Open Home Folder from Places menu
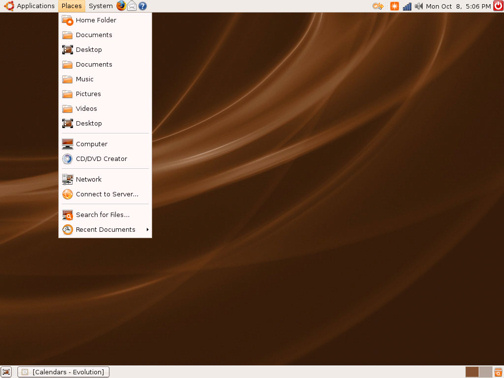Screen dimensions: 504x378 (105, 20)
